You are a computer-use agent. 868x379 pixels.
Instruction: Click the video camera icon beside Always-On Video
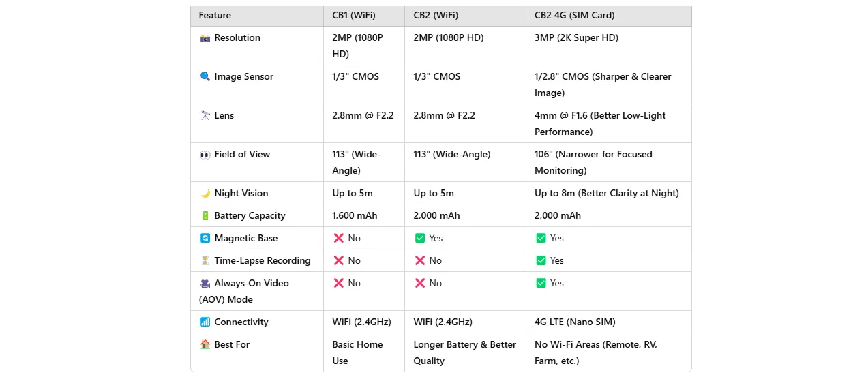tap(205, 284)
